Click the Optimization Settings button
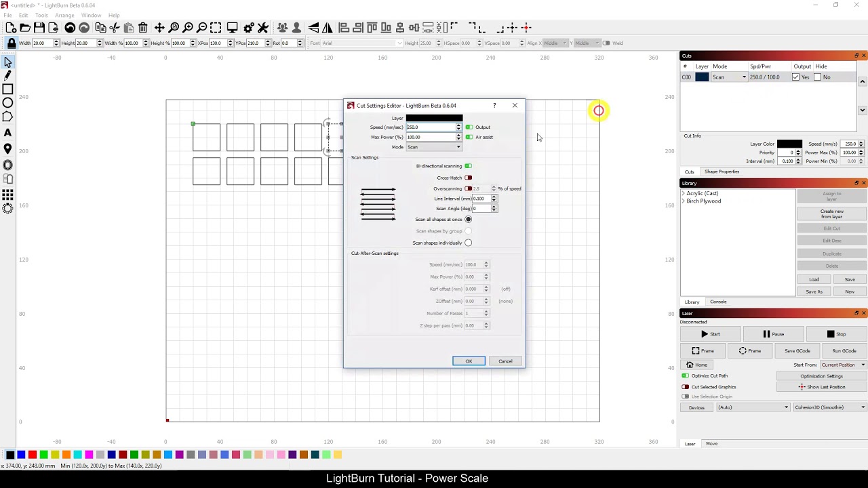The width and height of the screenshot is (868, 488). (x=821, y=376)
